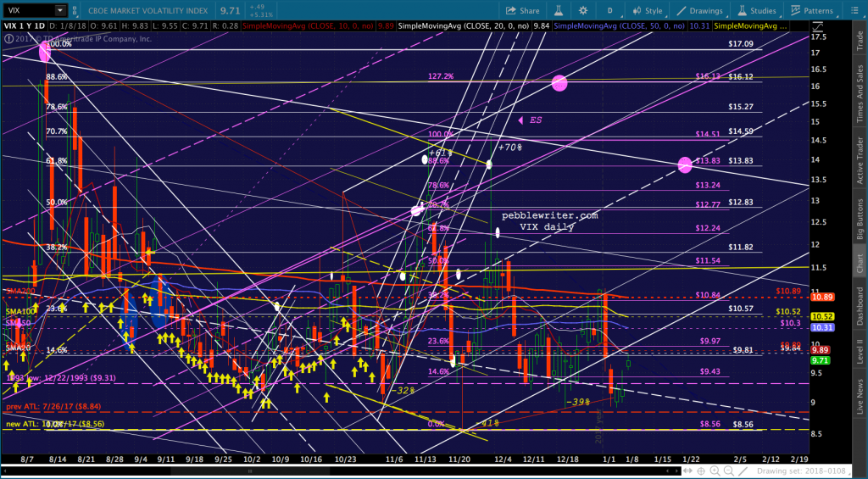Image resolution: width=868 pixels, height=479 pixels.
Task: Click the -32% annotation text
Action: (x=403, y=390)
